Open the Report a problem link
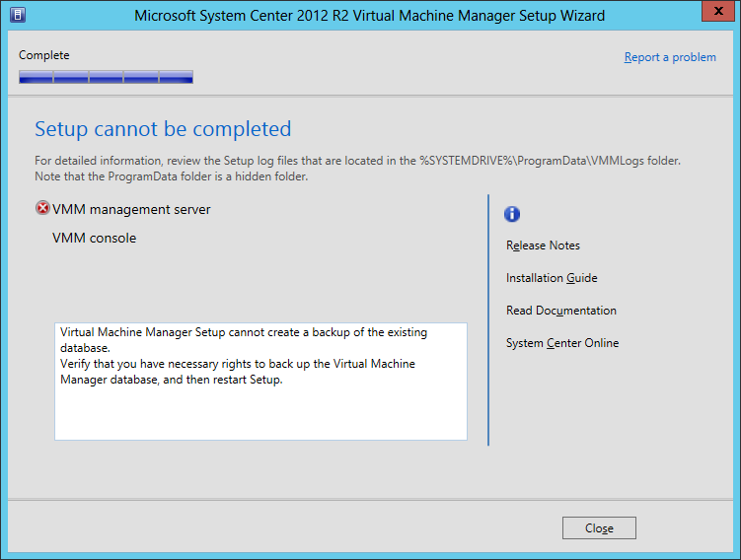This screenshot has height=560, width=741. pos(670,57)
